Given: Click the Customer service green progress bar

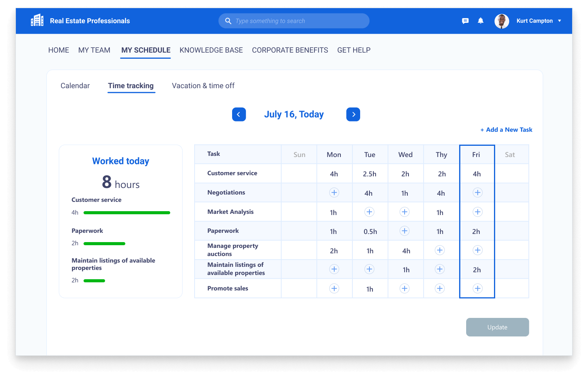Looking at the screenshot, I should [x=127, y=213].
